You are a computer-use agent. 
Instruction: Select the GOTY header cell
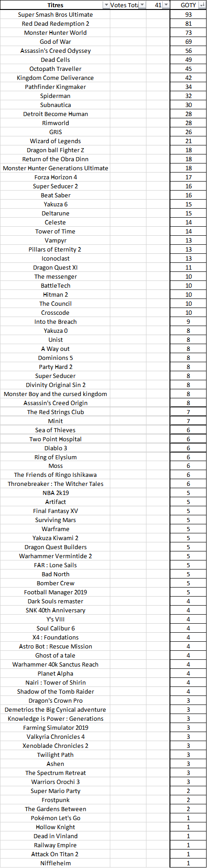(x=188, y=5)
